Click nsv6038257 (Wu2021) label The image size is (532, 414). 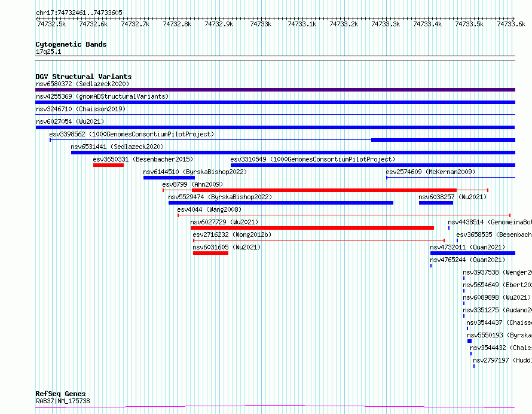452,197
